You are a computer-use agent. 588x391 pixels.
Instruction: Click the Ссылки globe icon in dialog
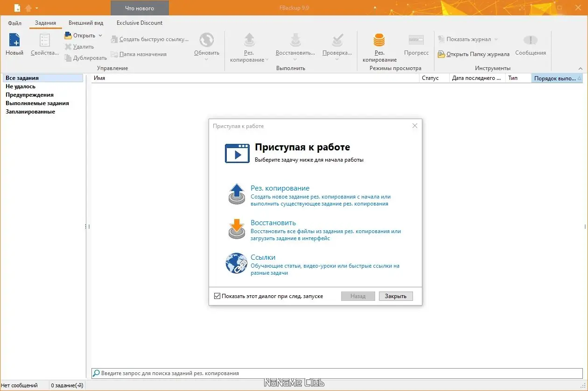[x=237, y=263]
